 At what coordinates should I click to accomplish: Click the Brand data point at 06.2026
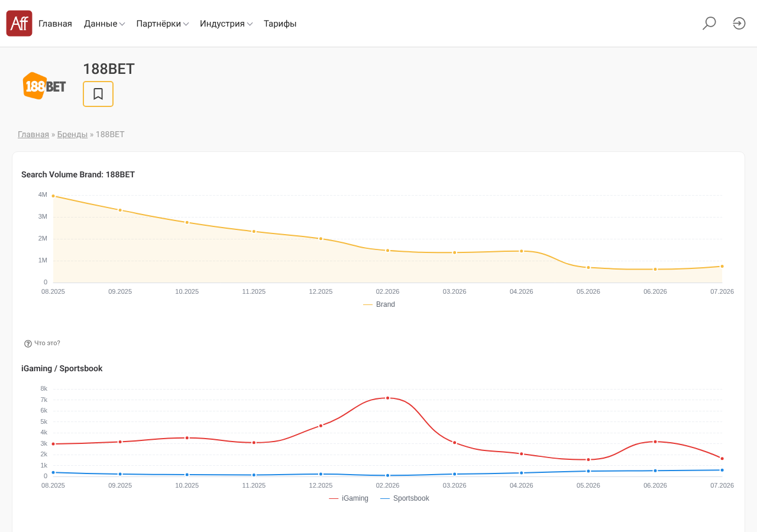click(655, 269)
